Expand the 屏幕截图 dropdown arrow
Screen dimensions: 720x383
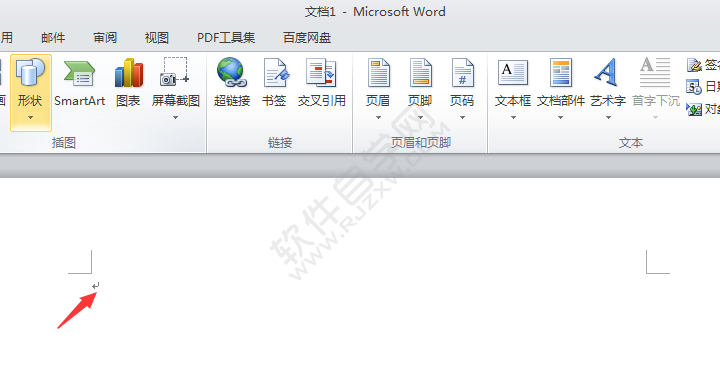175,118
